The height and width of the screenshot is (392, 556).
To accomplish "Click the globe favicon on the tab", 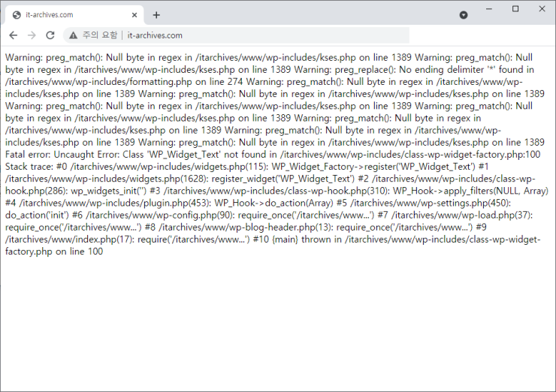I will click(17, 15).
